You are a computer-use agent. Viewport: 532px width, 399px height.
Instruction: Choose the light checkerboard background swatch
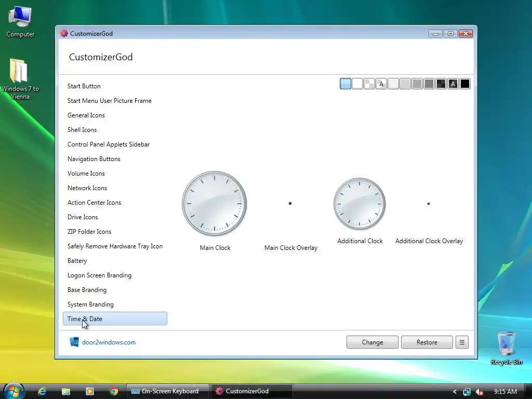(369, 84)
